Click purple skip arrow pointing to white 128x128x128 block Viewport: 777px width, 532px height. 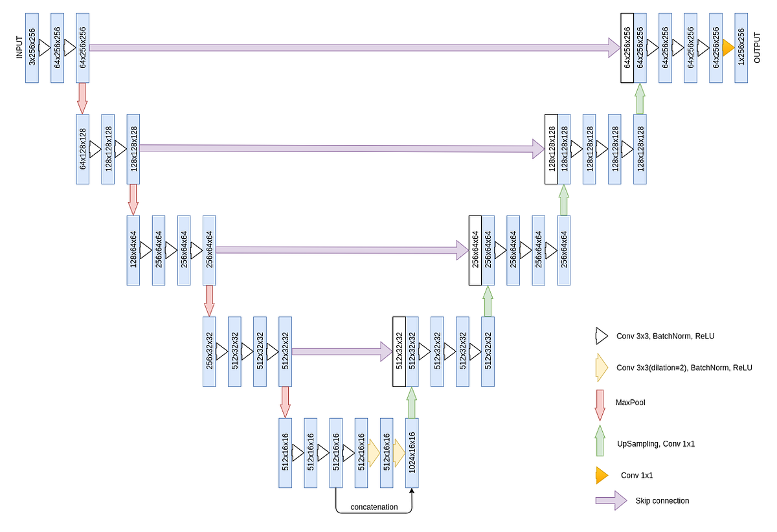pyautogui.click(x=342, y=148)
